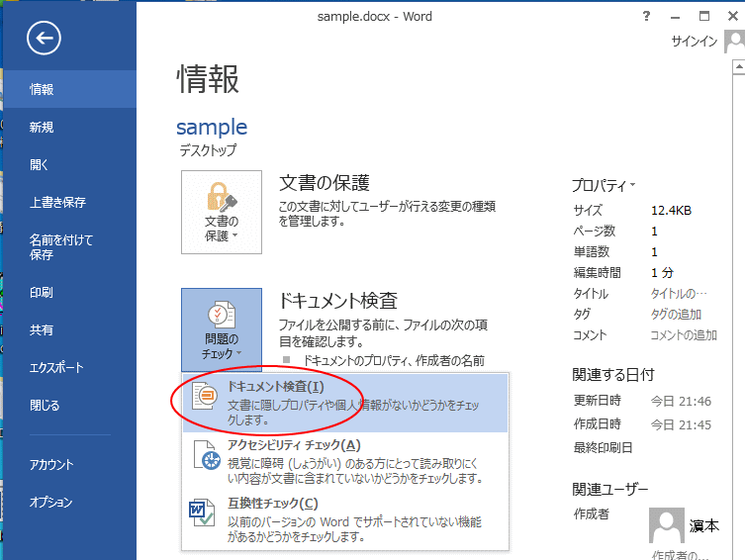Click the author name 濵本
Screen dimensions: 745x560
(x=704, y=525)
